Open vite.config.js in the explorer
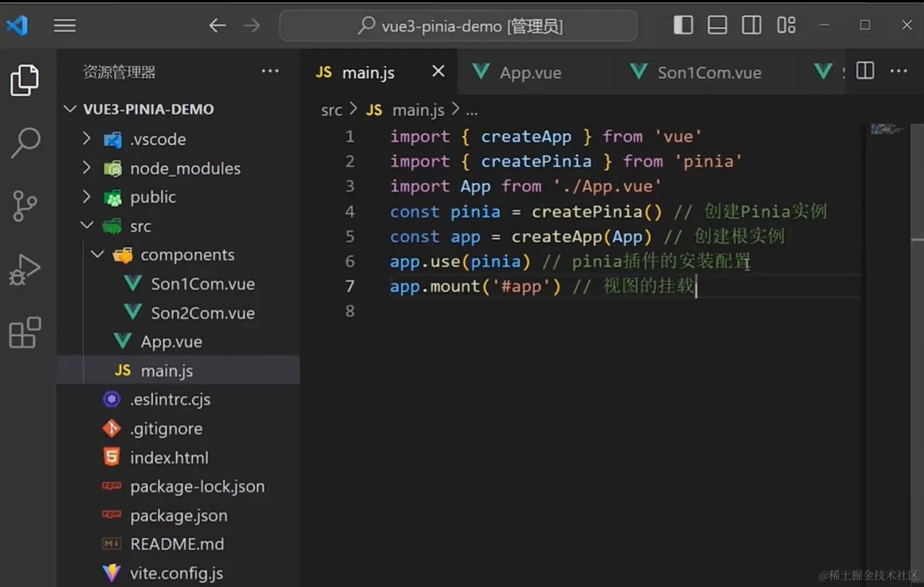The height and width of the screenshot is (587, 924). pyautogui.click(x=176, y=573)
